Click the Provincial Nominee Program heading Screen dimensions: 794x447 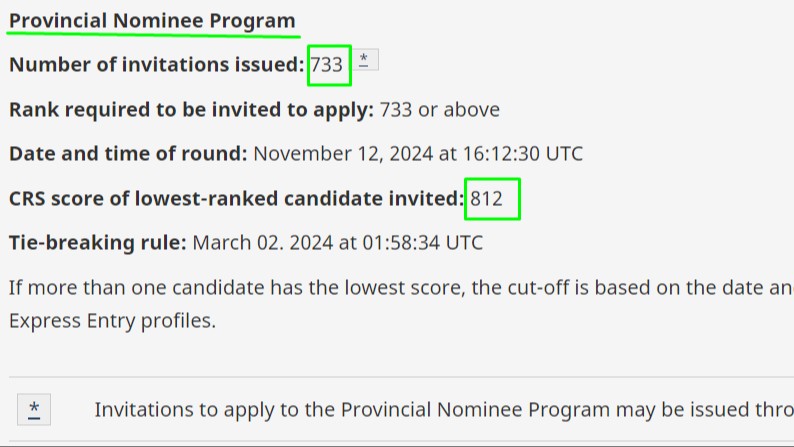coord(152,21)
